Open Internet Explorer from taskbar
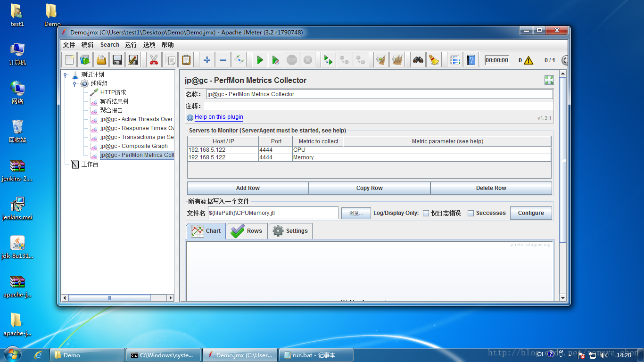Image resolution: width=644 pixels, height=362 pixels. pyautogui.click(x=38, y=355)
